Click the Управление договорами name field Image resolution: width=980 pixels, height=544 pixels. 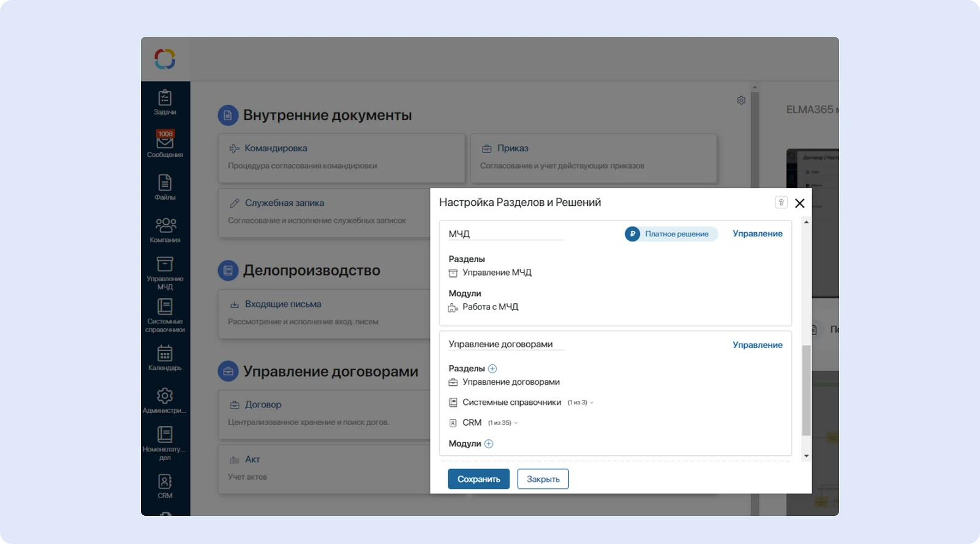(x=506, y=344)
